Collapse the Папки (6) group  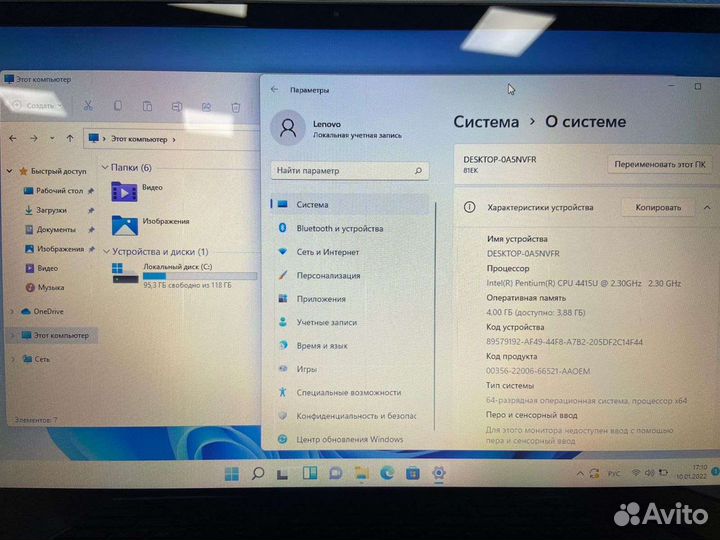pyautogui.click(x=105, y=167)
